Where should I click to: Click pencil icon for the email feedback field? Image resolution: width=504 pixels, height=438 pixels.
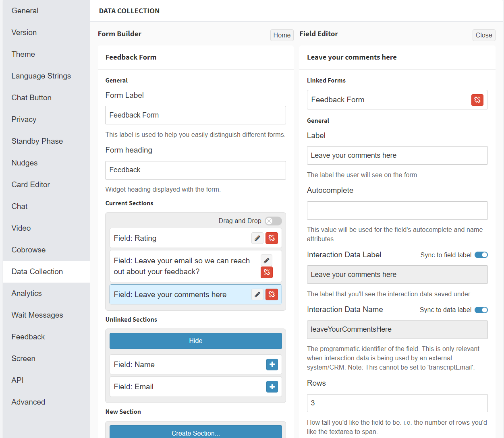(266, 260)
